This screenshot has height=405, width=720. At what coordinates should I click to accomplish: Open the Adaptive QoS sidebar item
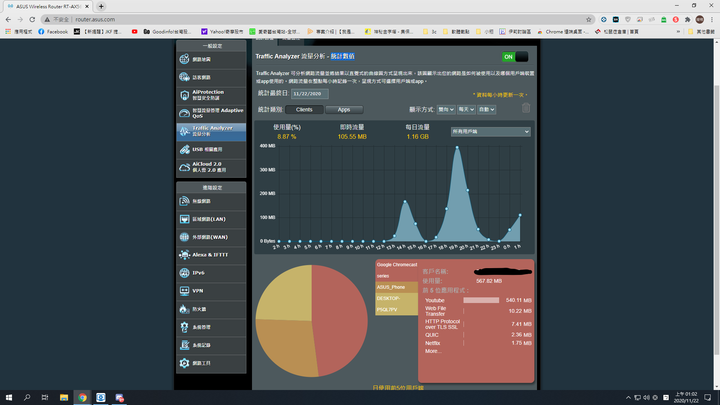point(211,113)
